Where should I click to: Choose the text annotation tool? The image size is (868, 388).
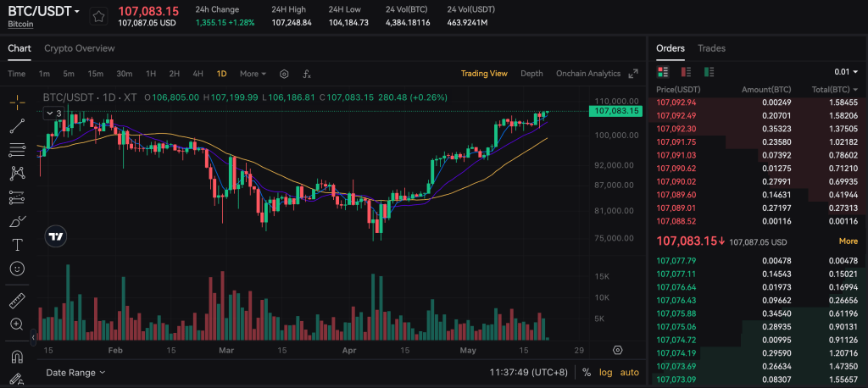(x=17, y=245)
